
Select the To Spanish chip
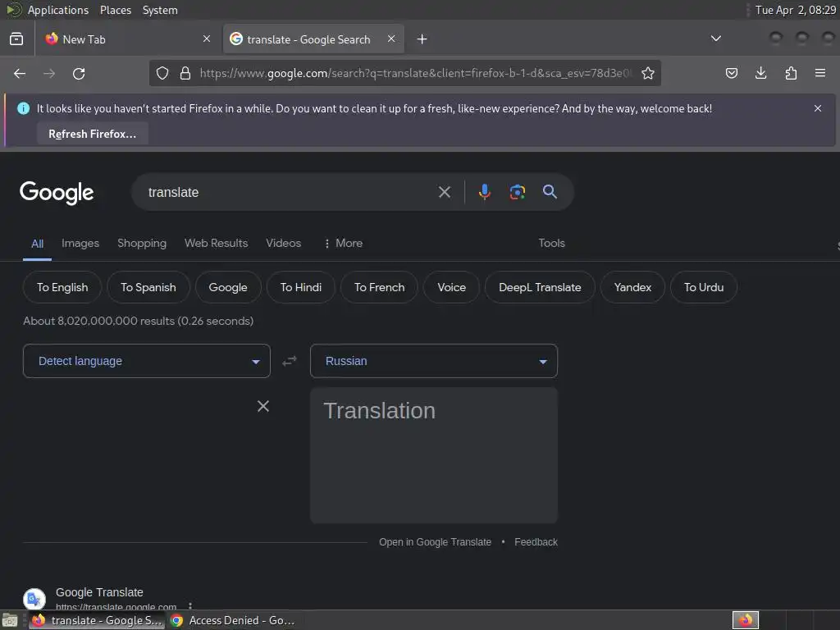pos(148,287)
